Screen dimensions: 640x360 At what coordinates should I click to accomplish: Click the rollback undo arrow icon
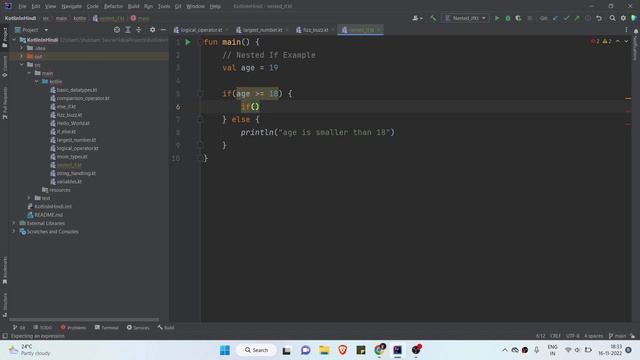(x=599, y=18)
